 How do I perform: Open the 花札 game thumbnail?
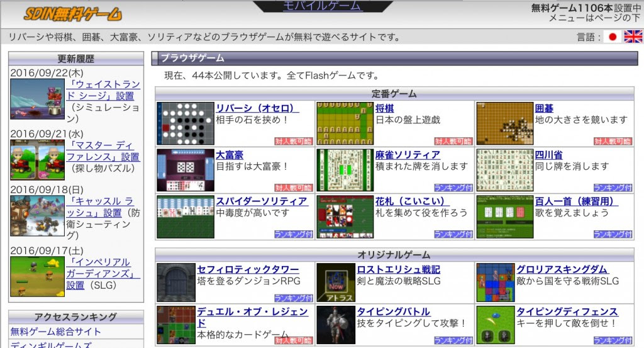(x=345, y=216)
